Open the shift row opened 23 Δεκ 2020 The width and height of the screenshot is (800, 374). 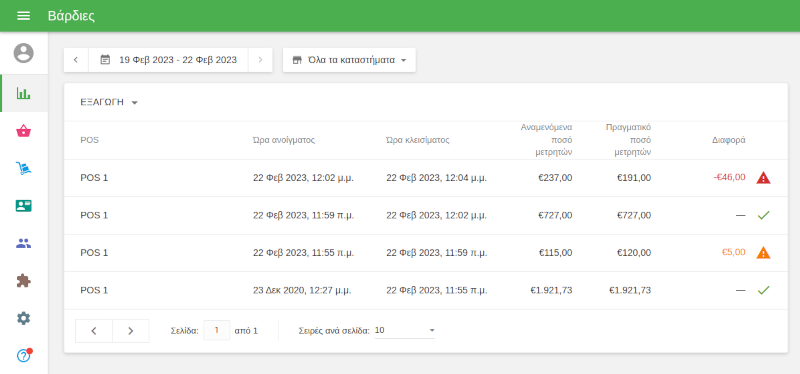426,290
